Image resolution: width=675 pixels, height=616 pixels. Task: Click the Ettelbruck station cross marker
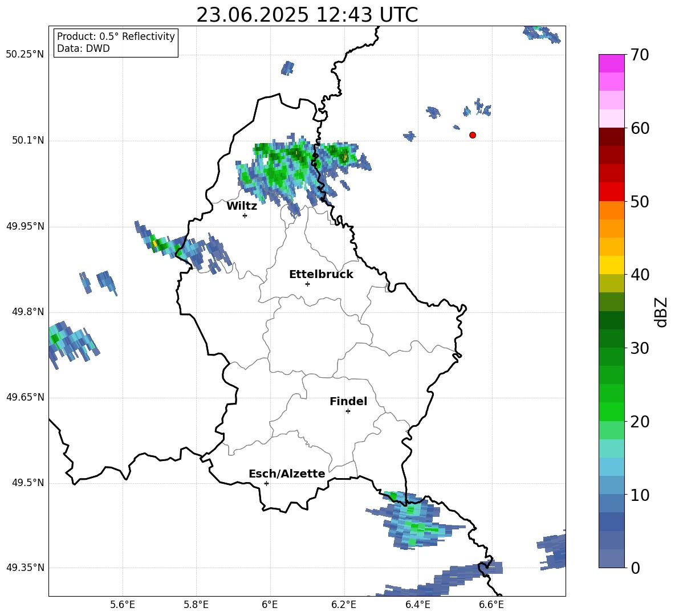click(307, 284)
